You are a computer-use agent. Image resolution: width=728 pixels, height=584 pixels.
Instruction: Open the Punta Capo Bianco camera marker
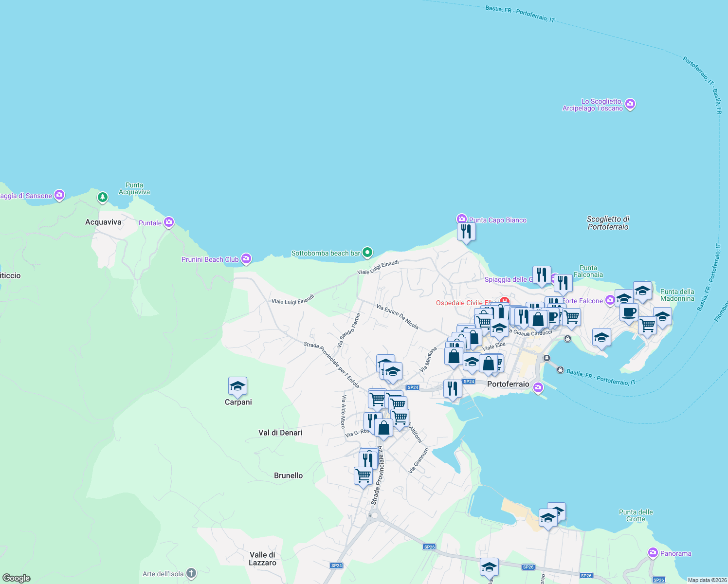pyautogui.click(x=461, y=219)
